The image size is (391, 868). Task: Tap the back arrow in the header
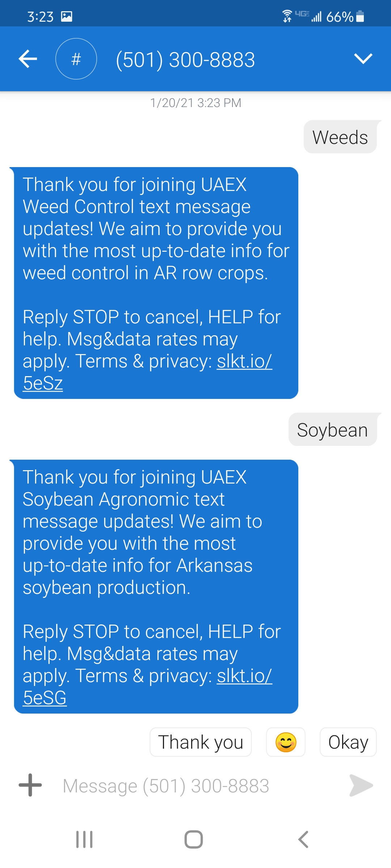click(28, 59)
